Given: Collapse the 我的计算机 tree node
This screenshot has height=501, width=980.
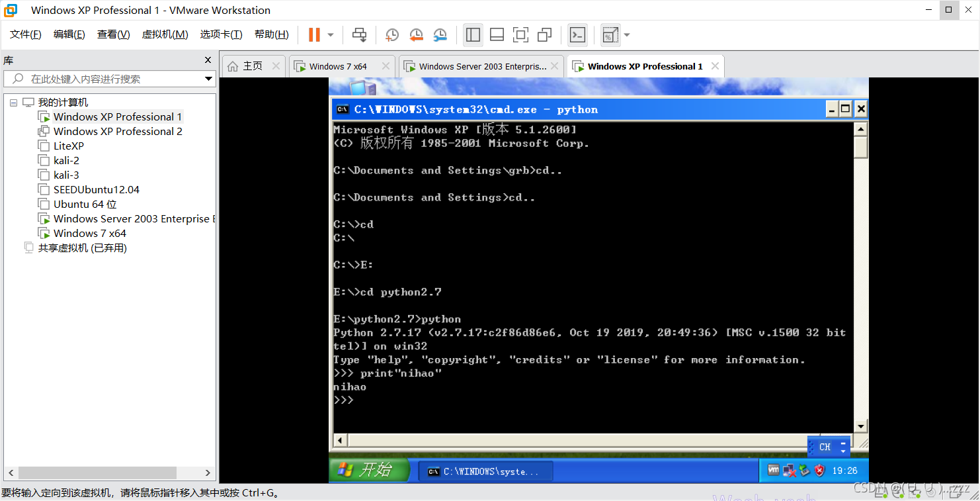Looking at the screenshot, I should coord(13,103).
